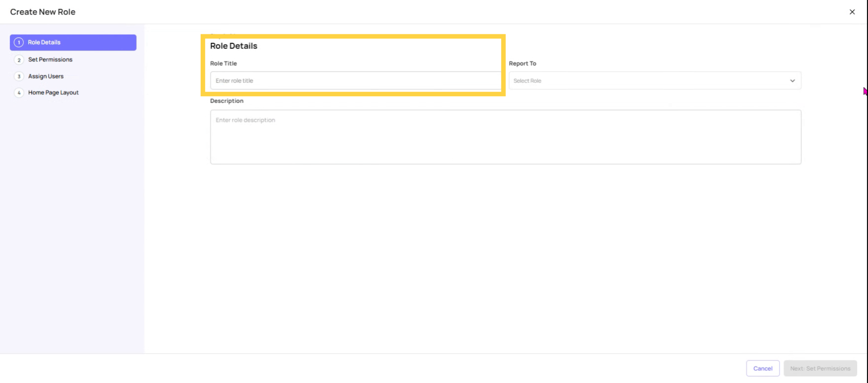Go to the Set Permissions step

50,60
